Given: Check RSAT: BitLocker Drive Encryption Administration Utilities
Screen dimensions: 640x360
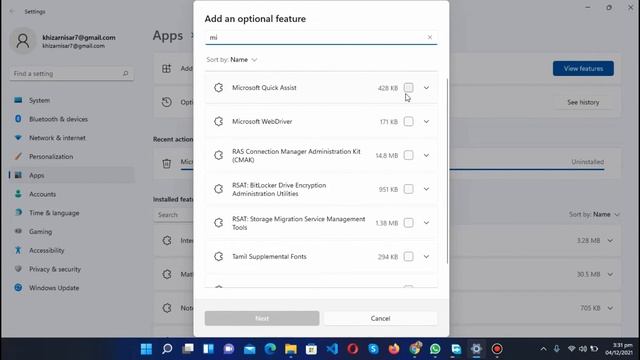Looking at the screenshot, I should click(408, 189).
